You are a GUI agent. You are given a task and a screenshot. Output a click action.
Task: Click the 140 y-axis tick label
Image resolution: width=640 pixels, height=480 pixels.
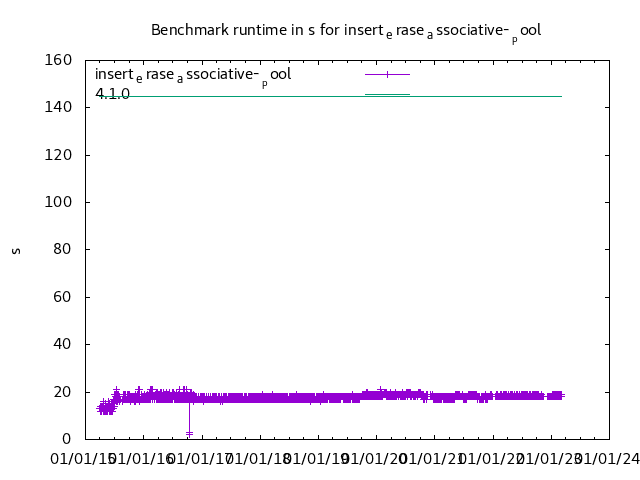click(58, 107)
